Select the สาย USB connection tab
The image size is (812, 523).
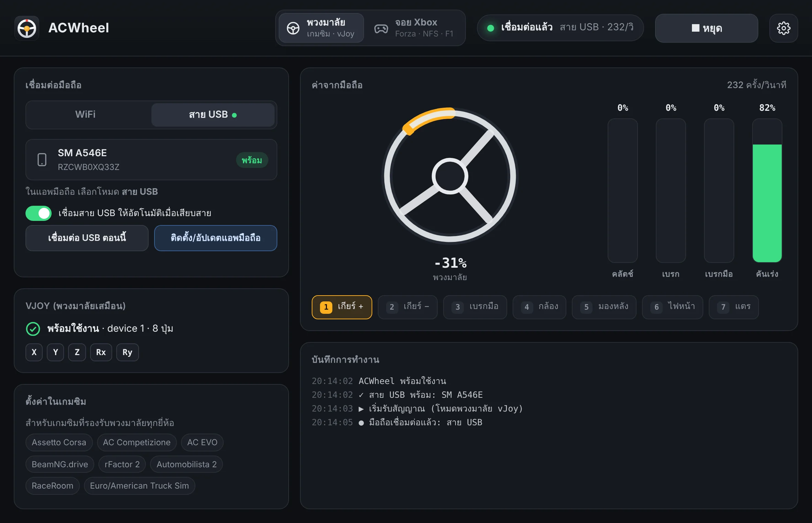[213, 115]
